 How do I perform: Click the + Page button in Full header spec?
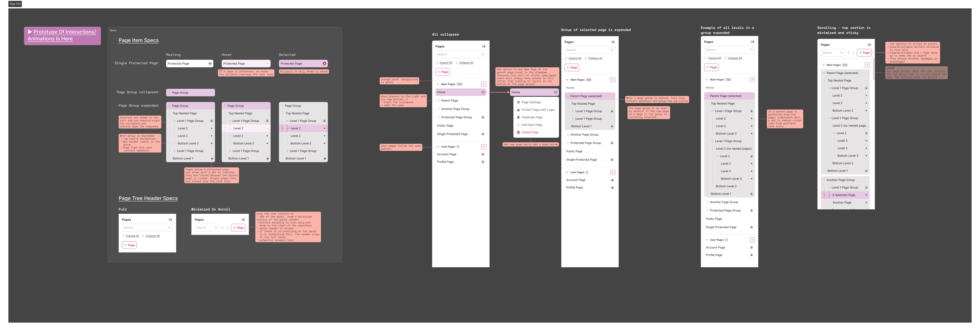pos(129,245)
